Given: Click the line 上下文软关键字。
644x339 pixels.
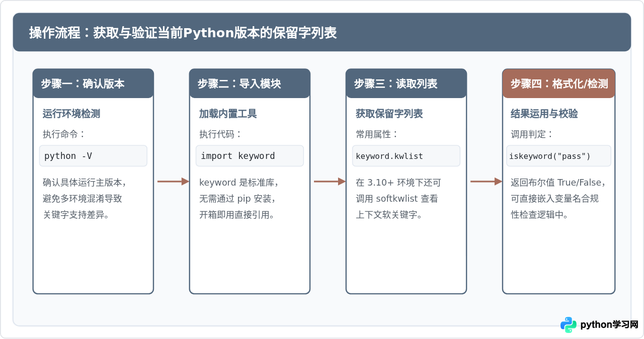Looking at the screenshot, I should click(389, 215).
